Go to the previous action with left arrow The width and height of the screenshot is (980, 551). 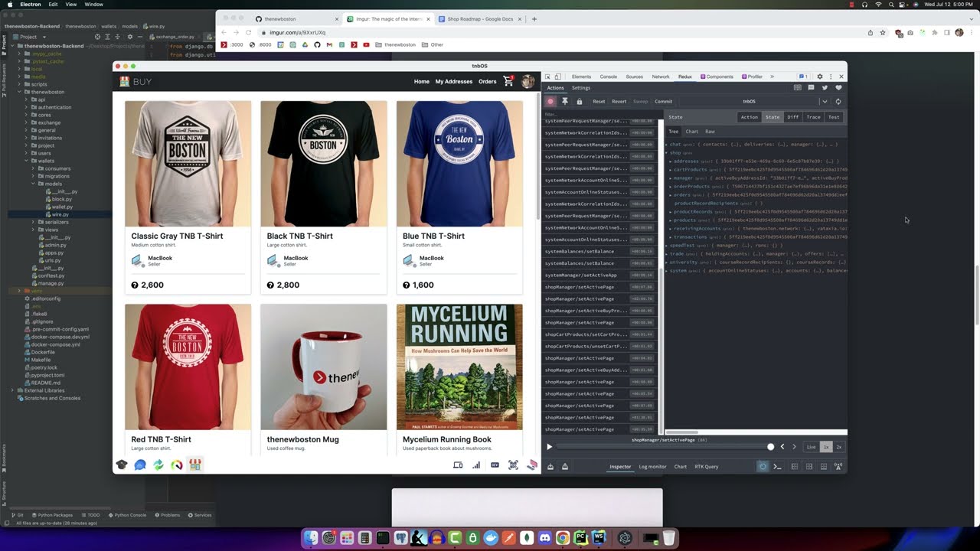tap(782, 447)
